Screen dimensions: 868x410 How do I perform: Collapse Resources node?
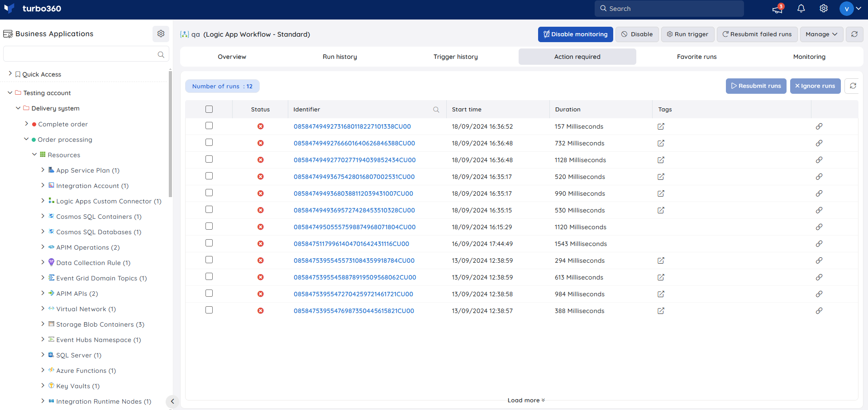coord(34,154)
